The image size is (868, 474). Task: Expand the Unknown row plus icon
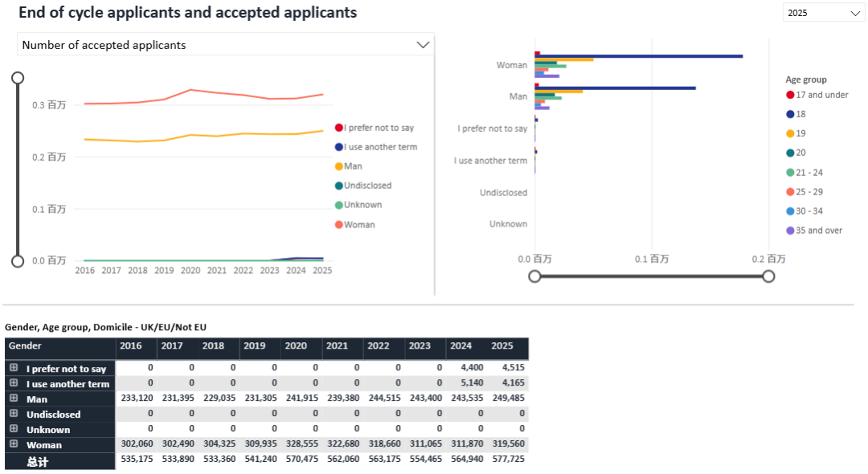14,429
